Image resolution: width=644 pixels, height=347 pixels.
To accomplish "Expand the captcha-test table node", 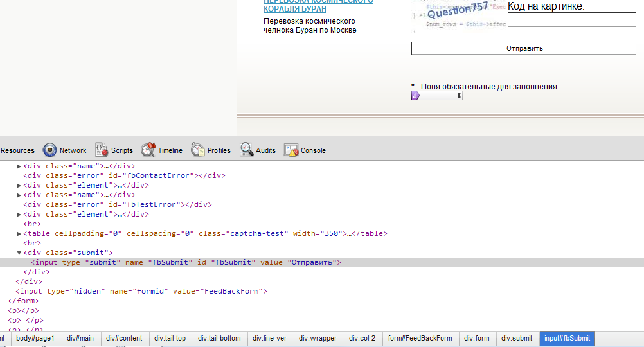I will [x=19, y=234].
